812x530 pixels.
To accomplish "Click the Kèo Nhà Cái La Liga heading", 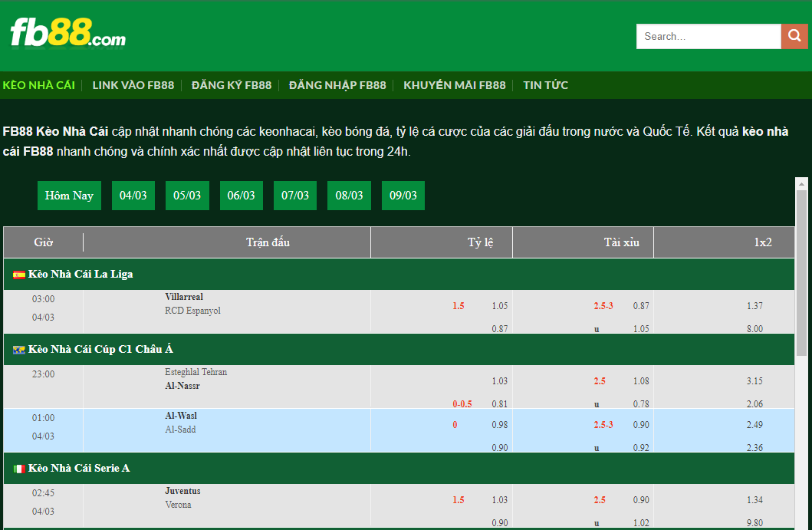I will [x=81, y=274].
